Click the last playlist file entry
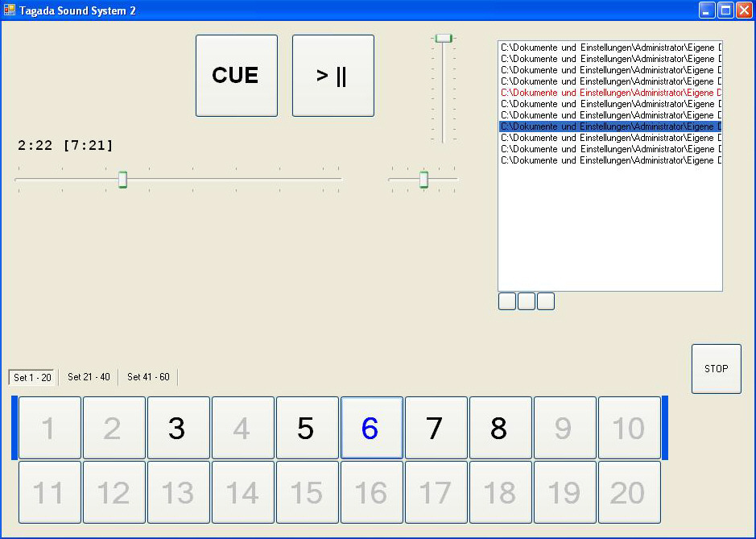 609,160
